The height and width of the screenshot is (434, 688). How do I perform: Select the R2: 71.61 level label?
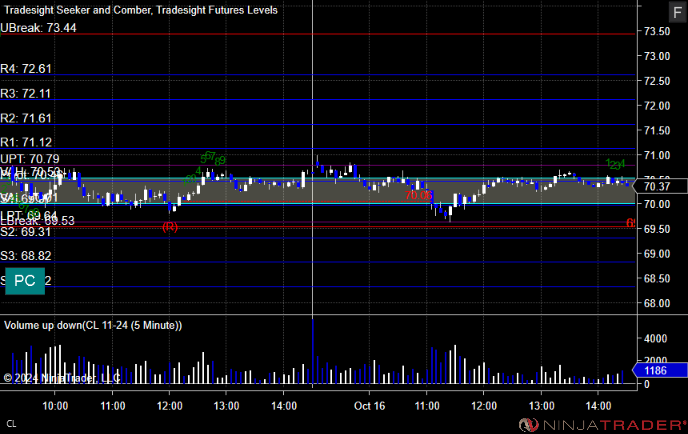[x=26, y=118]
